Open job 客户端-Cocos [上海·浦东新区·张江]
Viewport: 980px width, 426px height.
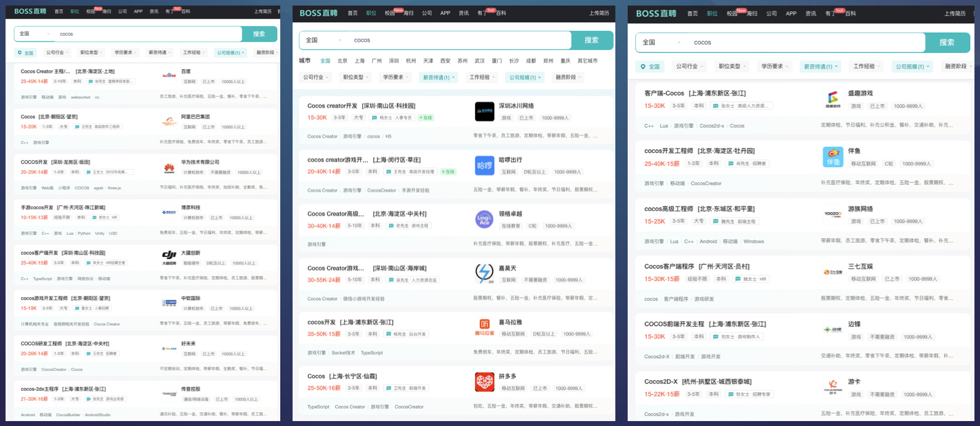coord(695,94)
